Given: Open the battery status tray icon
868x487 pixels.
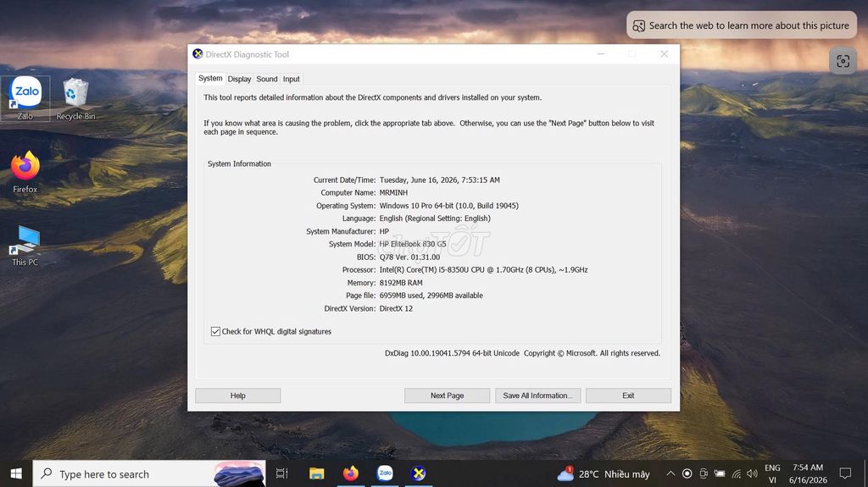Looking at the screenshot, I should (720, 473).
